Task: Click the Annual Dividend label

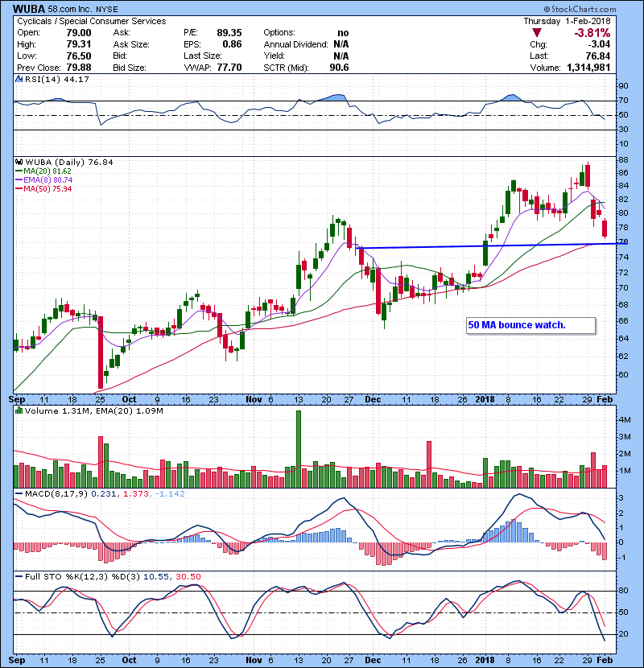Action: 295,44
